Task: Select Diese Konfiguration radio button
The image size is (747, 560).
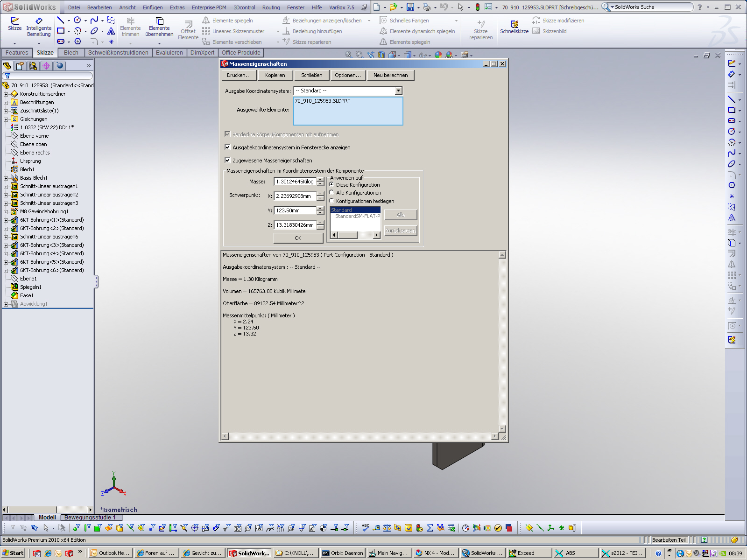Action: coord(331,184)
